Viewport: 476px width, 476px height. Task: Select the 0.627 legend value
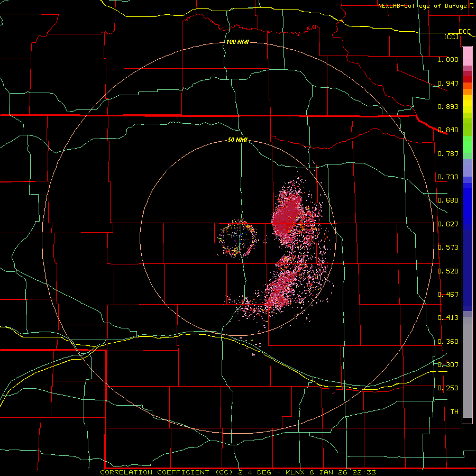tap(448, 224)
